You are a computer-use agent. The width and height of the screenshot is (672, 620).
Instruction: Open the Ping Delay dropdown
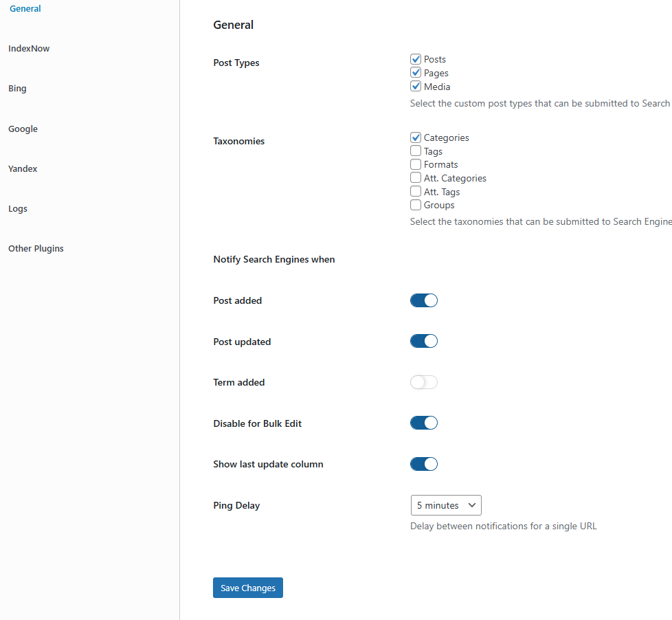pos(446,505)
